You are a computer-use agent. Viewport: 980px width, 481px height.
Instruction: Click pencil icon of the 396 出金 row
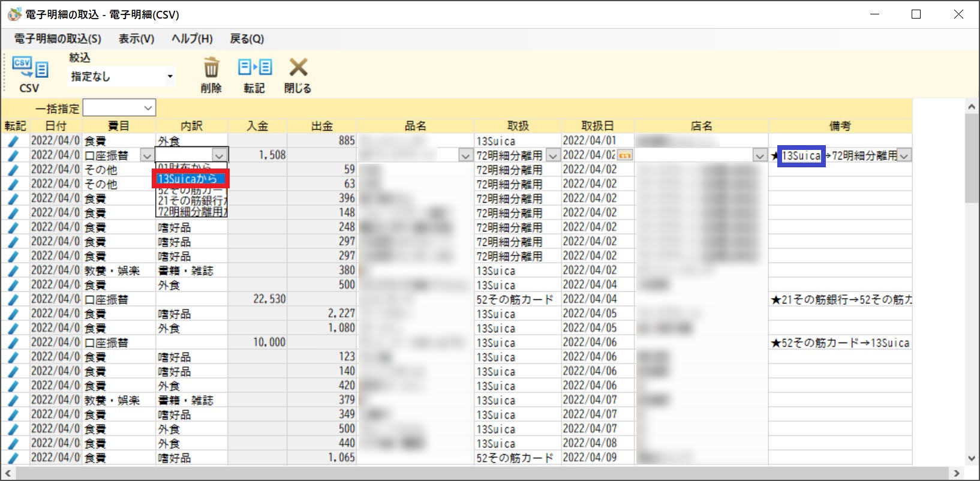13,199
